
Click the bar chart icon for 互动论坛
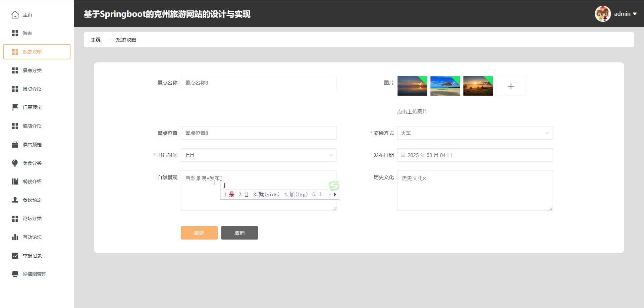tap(15, 237)
